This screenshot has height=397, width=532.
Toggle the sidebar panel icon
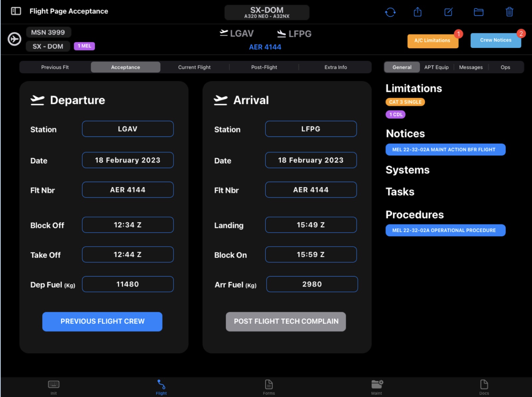tap(16, 11)
